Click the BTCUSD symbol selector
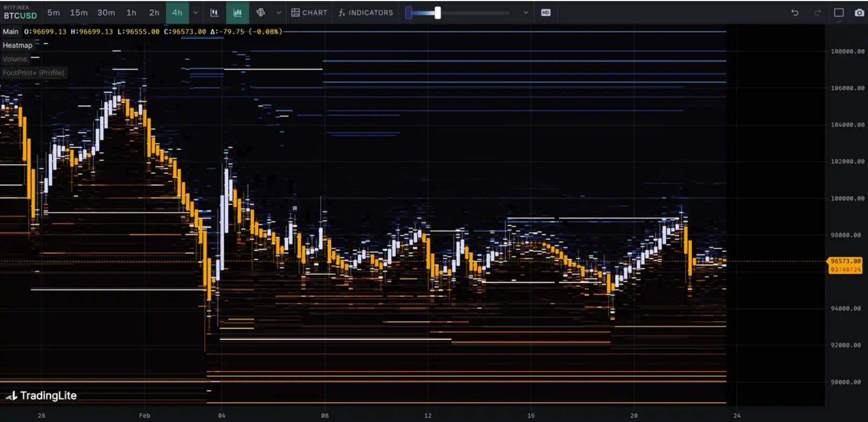Viewport: 868px width, 422px height. 20,16
